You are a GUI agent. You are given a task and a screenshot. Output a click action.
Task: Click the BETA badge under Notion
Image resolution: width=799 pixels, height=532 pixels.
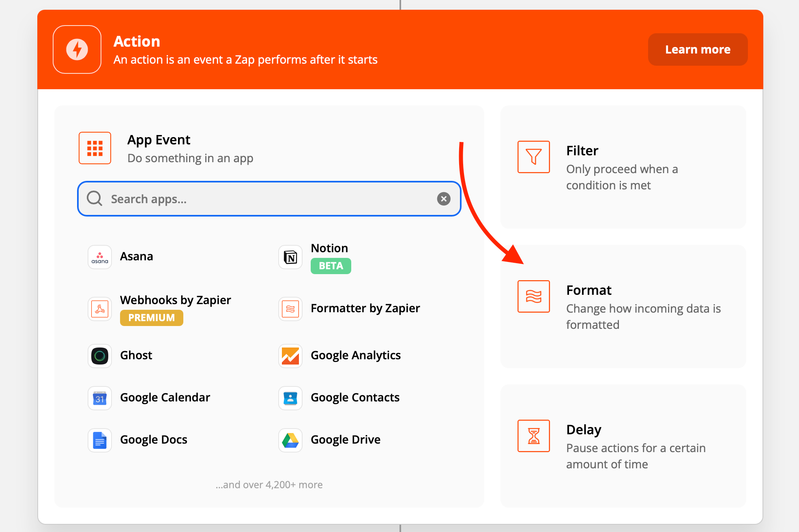tap(331, 266)
